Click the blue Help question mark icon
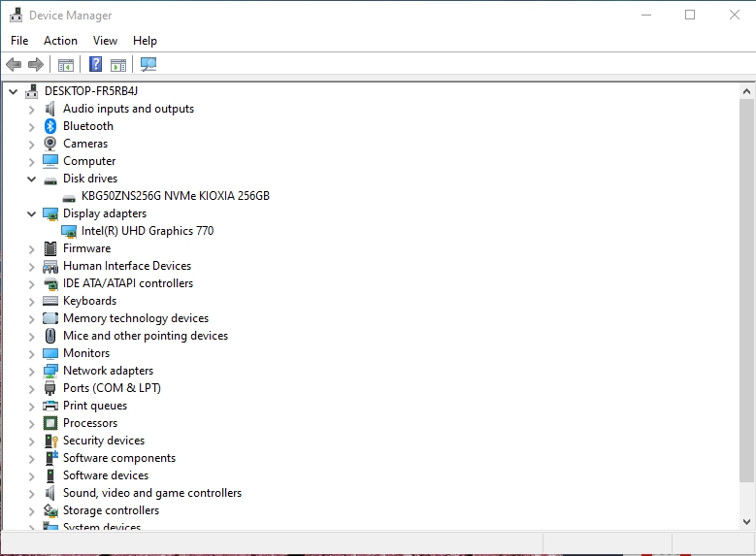Screen dimensions: 756x556 pyautogui.click(x=95, y=64)
